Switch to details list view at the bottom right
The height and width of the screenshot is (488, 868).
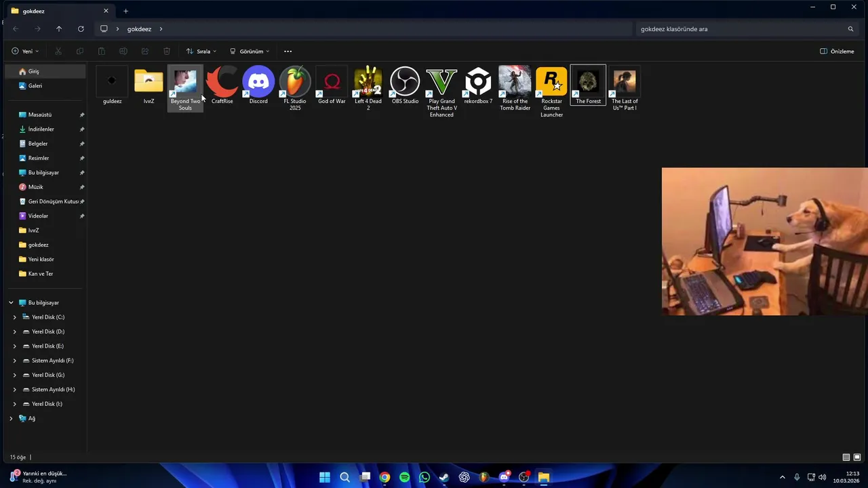pos(846,457)
